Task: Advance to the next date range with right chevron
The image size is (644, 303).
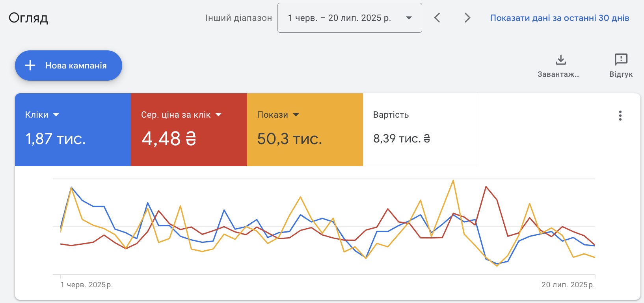Action: [467, 18]
